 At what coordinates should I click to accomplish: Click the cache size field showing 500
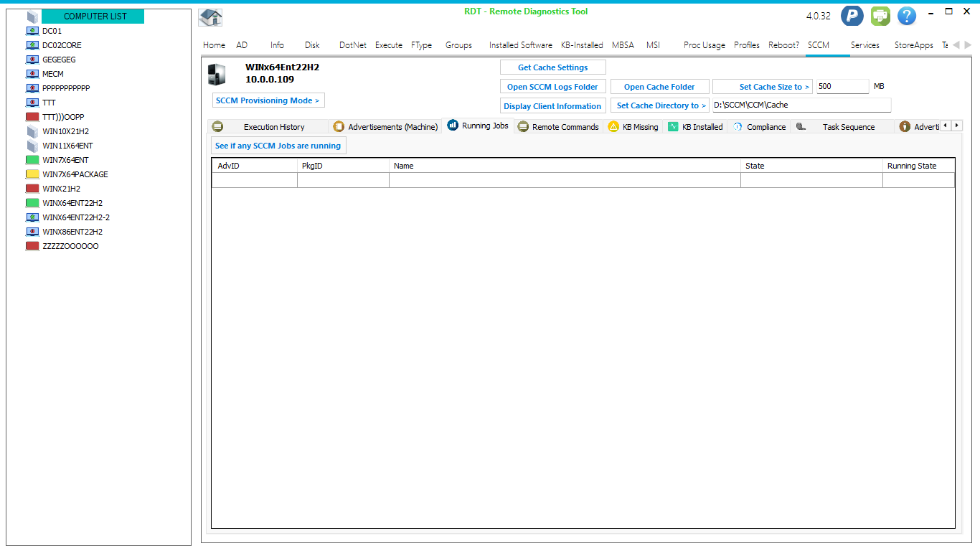(x=842, y=86)
